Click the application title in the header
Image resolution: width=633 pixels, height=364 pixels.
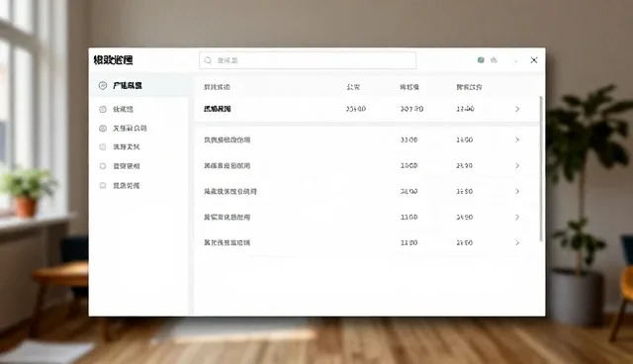pyautogui.click(x=113, y=60)
